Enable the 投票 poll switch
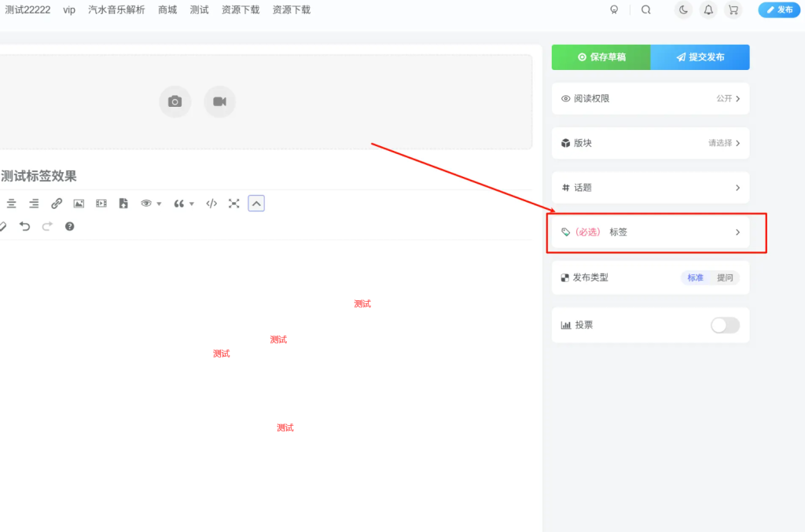The image size is (805, 532). pyautogui.click(x=725, y=325)
